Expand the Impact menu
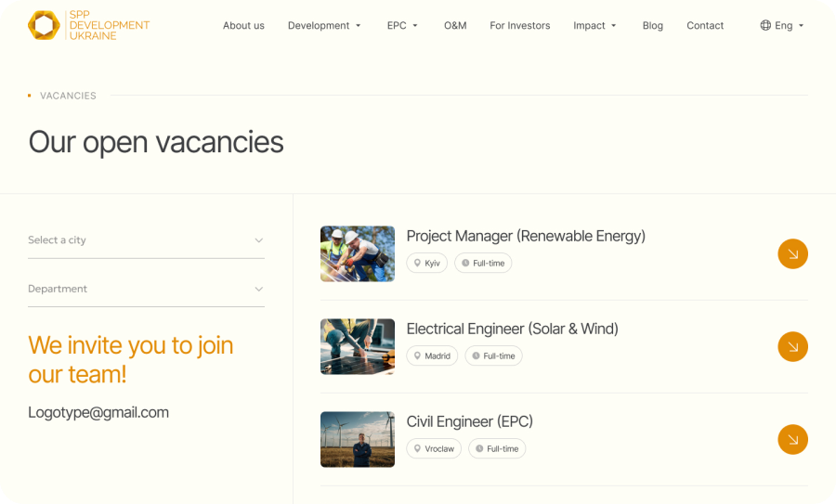This screenshot has width=836, height=504. [594, 26]
